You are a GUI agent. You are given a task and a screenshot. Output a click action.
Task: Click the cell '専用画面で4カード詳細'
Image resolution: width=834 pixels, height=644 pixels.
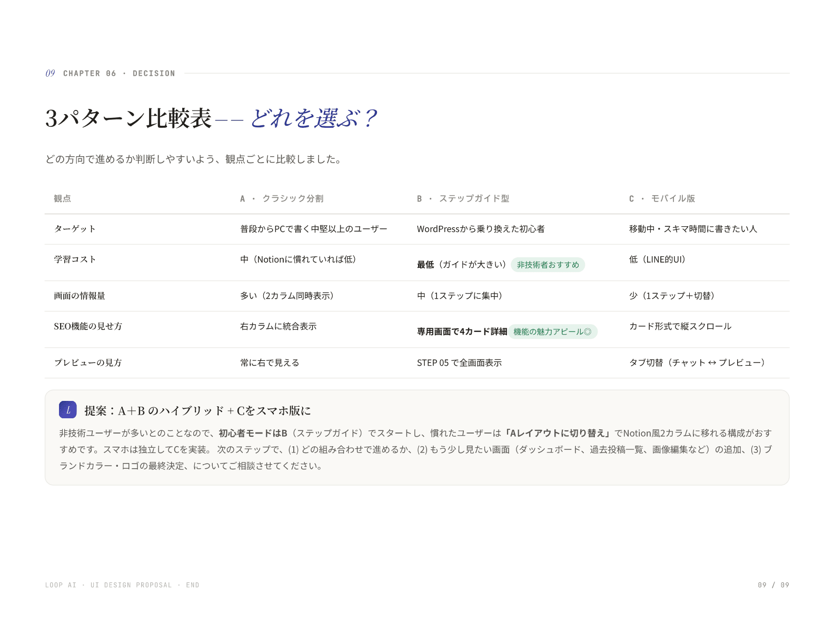[462, 331]
